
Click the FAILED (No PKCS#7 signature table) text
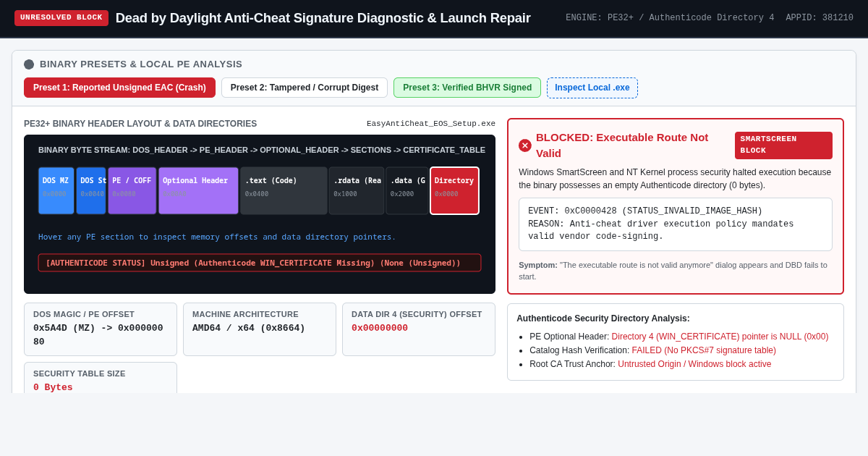(x=704, y=350)
